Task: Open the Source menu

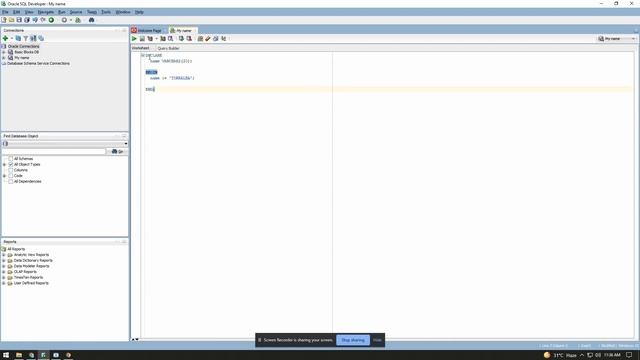Action: pyautogui.click(x=76, y=12)
